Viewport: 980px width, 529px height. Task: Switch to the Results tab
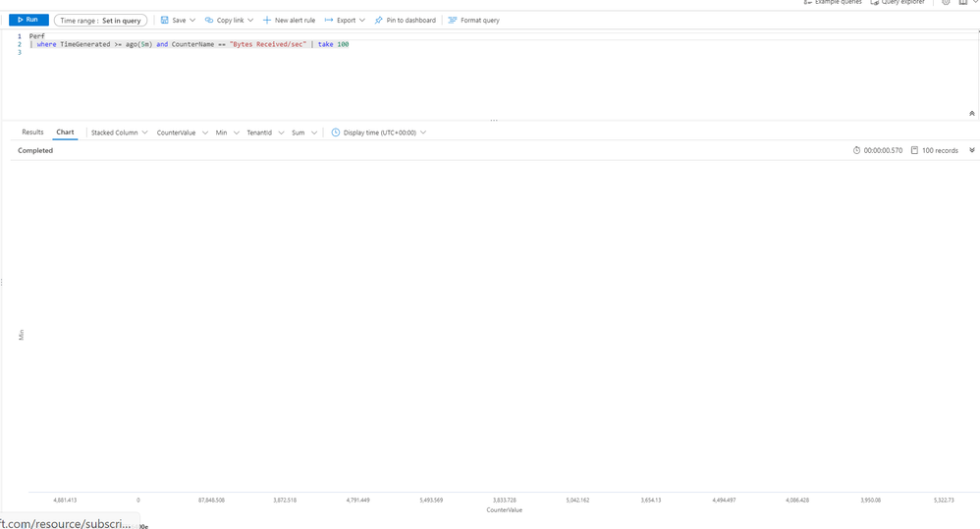tap(32, 132)
